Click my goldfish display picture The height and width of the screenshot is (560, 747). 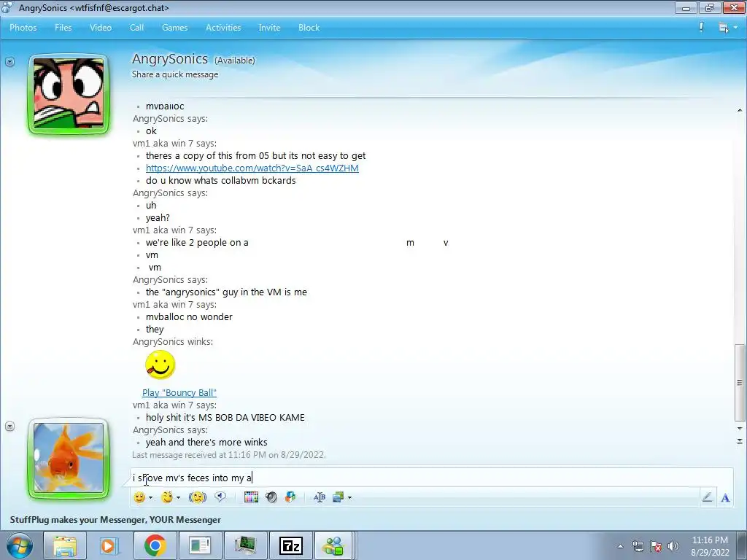pos(69,458)
